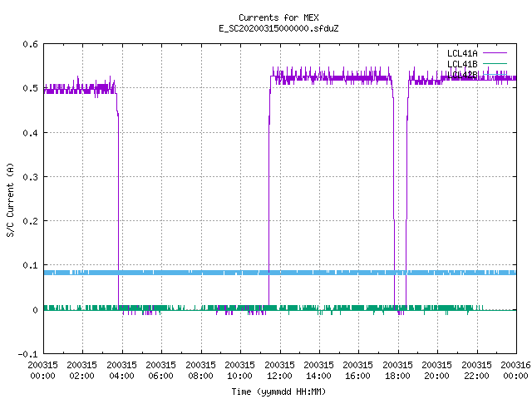Click the y-axis value 0.4
This screenshot has height=399, width=532.
pyautogui.click(x=30, y=133)
